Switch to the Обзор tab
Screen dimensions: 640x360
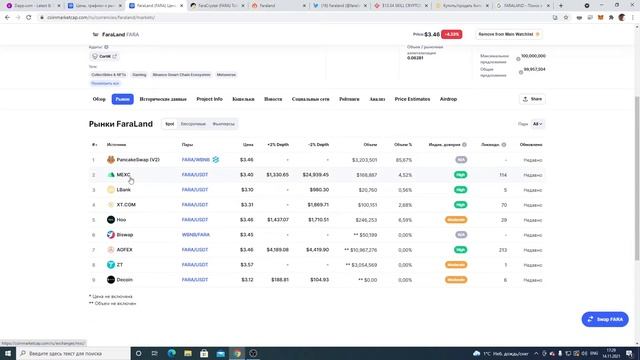(x=99, y=99)
